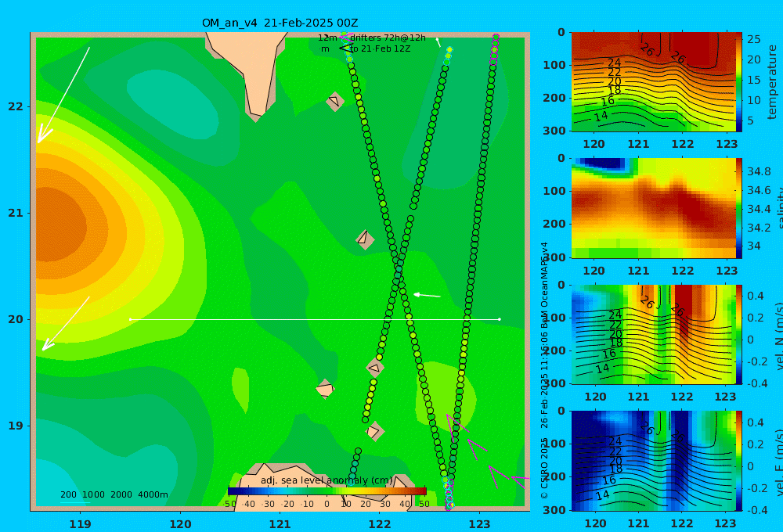Click the sea level anomaly color bar
783x532 pixels.
[327, 491]
